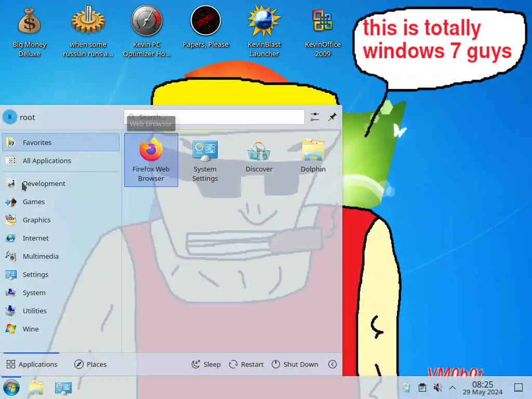Switch to the Places tab
This screenshot has height=399, width=532.
pos(90,364)
